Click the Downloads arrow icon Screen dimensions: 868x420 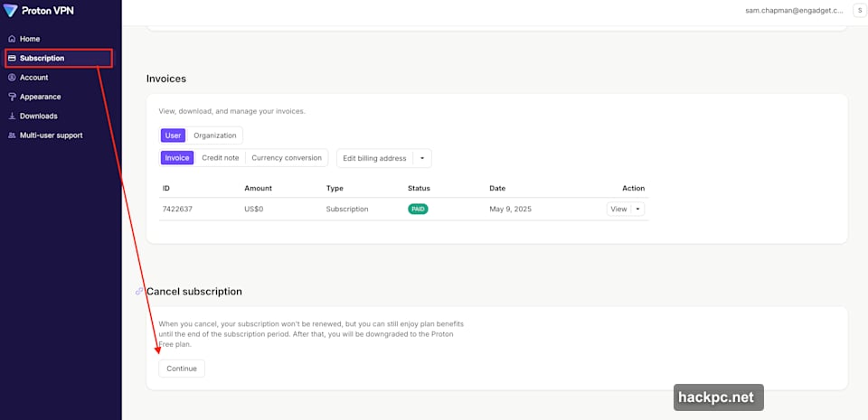point(12,117)
